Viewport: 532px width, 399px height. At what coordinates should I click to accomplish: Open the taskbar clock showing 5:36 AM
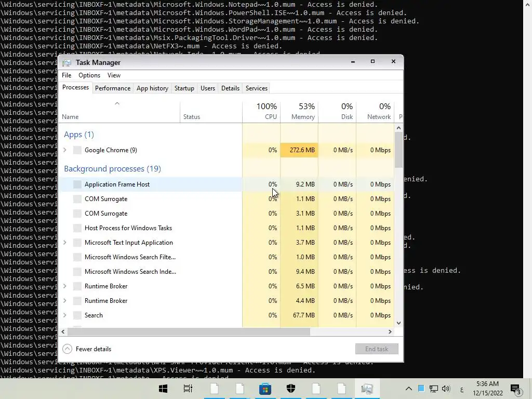(487, 389)
